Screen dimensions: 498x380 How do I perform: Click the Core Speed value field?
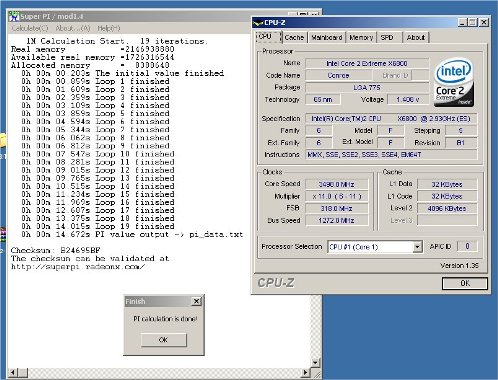click(x=337, y=184)
